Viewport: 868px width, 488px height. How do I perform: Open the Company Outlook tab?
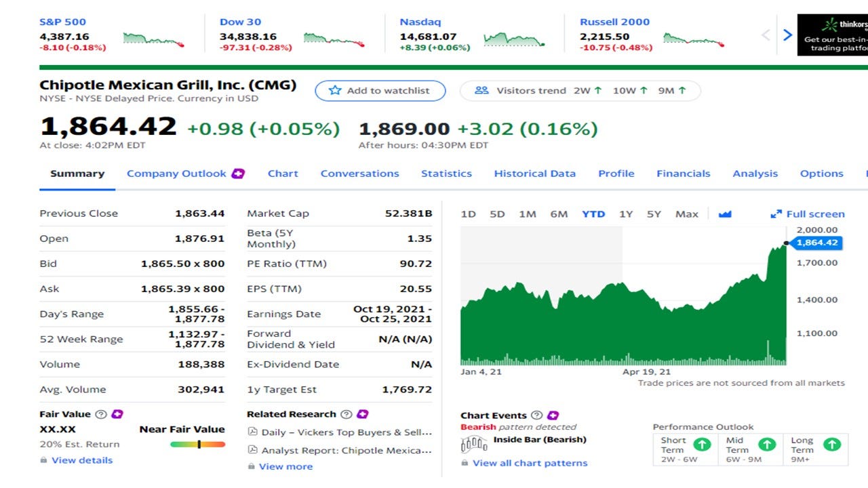click(176, 174)
